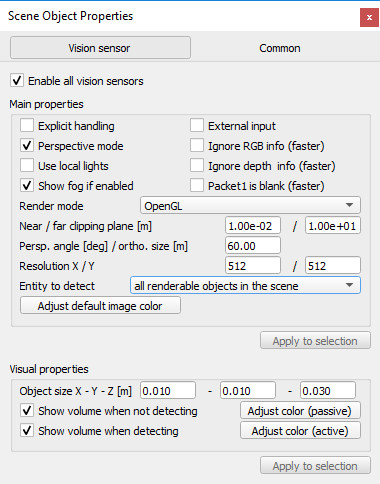
Task: Enable Use local lights option
Action: pos(27,166)
